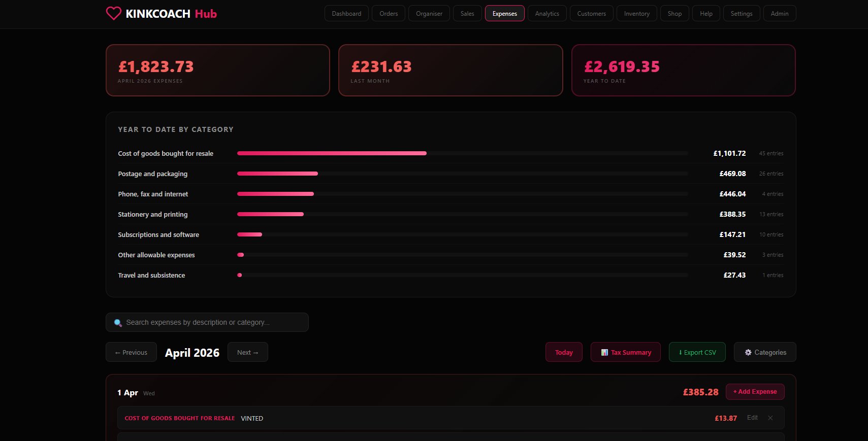Click the Previous month button

pyautogui.click(x=131, y=352)
